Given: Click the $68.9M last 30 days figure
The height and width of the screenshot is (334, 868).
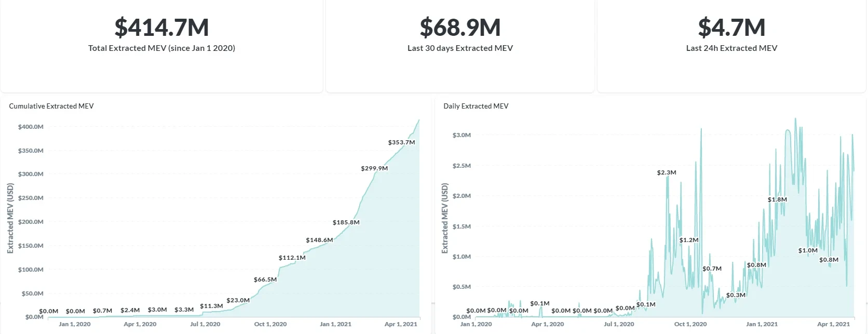Looking at the screenshot, I should pos(460,28).
